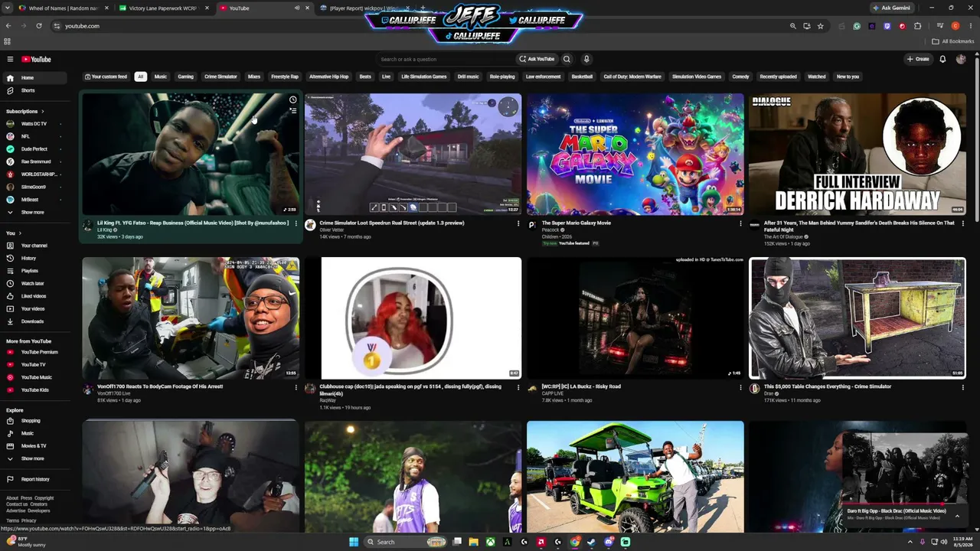Bookmark this page with the star icon
This screenshot has width=980, height=551.
click(x=821, y=26)
